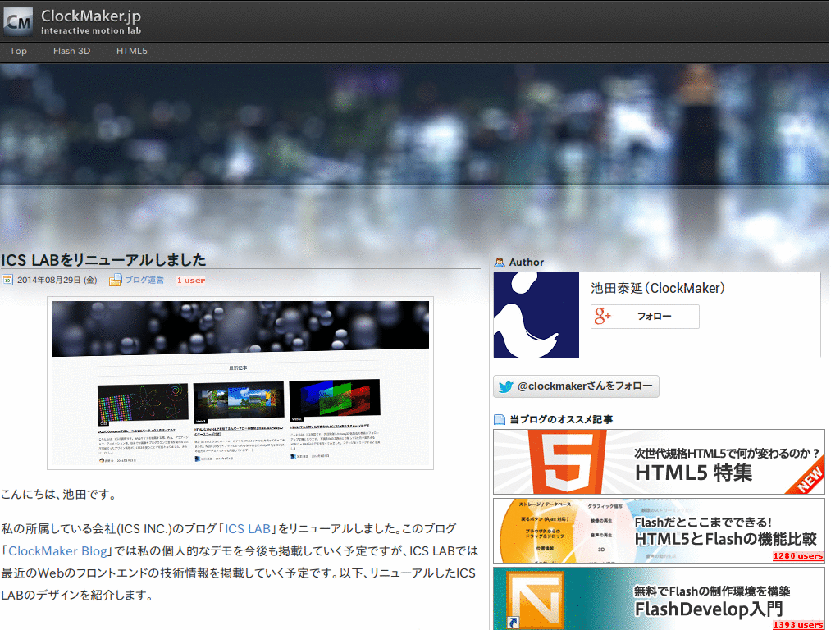840x630 pixels.
Task: Open the ICS LAB link in the article
Action: [248, 529]
